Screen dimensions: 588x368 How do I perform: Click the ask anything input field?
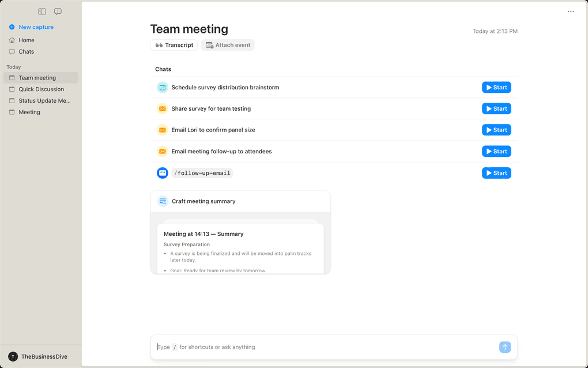coord(323,347)
